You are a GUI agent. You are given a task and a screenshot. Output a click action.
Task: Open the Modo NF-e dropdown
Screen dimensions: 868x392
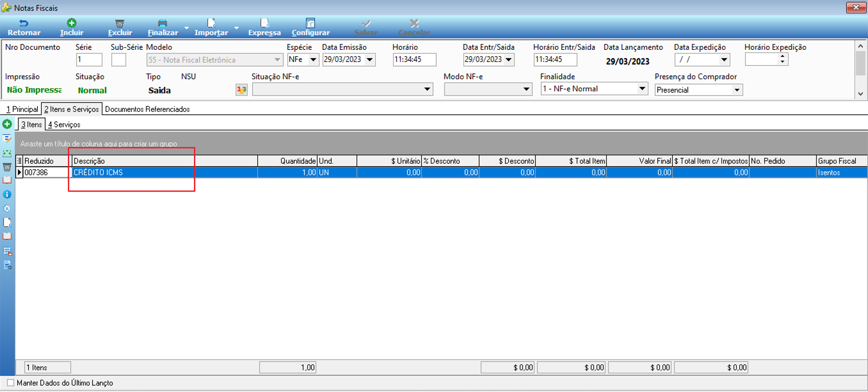pyautogui.click(x=526, y=89)
